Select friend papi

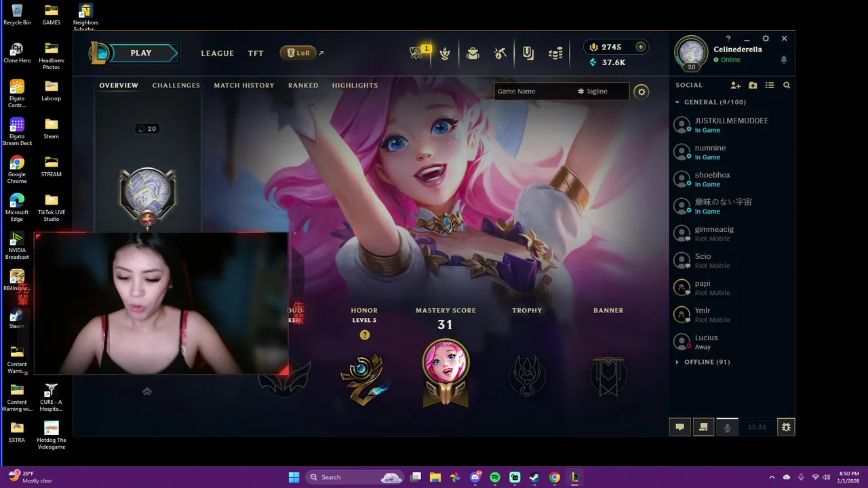[732, 287]
